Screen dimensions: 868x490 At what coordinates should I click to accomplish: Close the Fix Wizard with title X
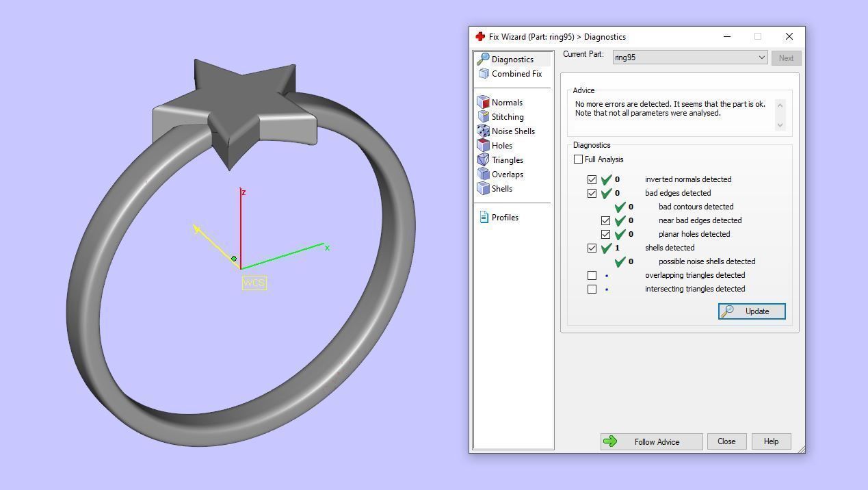[x=789, y=37]
